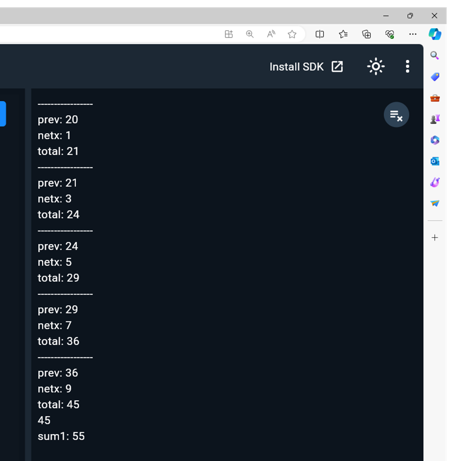Open the Edge Copilot sidebar icon

pyautogui.click(x=434, y=34)
